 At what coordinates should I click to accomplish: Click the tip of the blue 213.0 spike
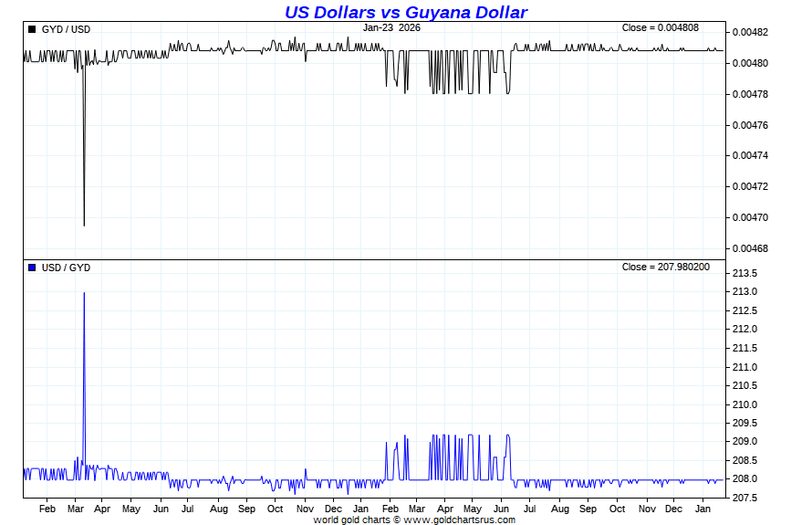coord(85,293)
